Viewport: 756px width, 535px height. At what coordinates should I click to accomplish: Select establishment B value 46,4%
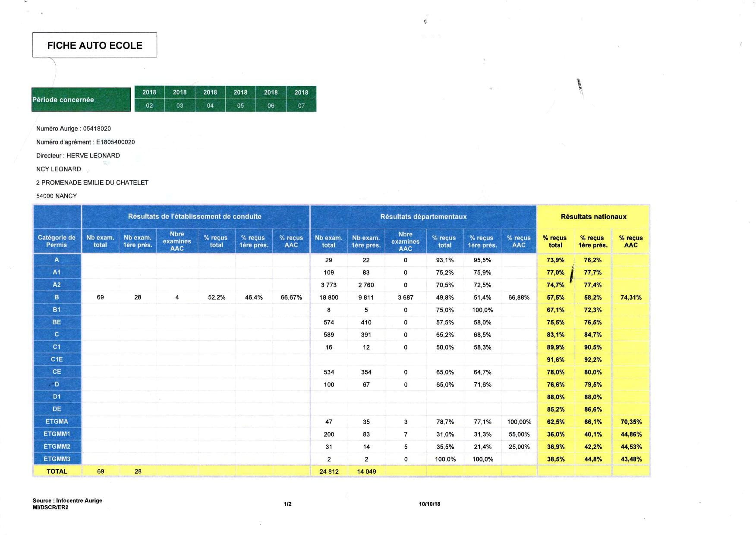(x=254, y=297)
